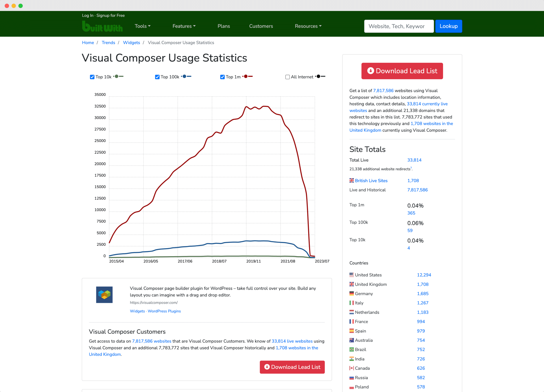
Task: Click the https://visualcomposer.com/ URL text
Action: 154,303
